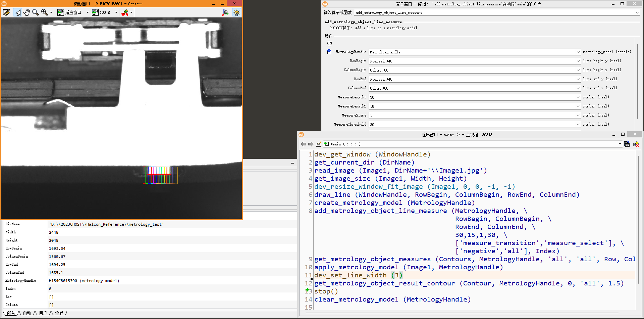Expand MeasureLength2 value dropdown
The image size is (644, 319).
tap(578, 106)
